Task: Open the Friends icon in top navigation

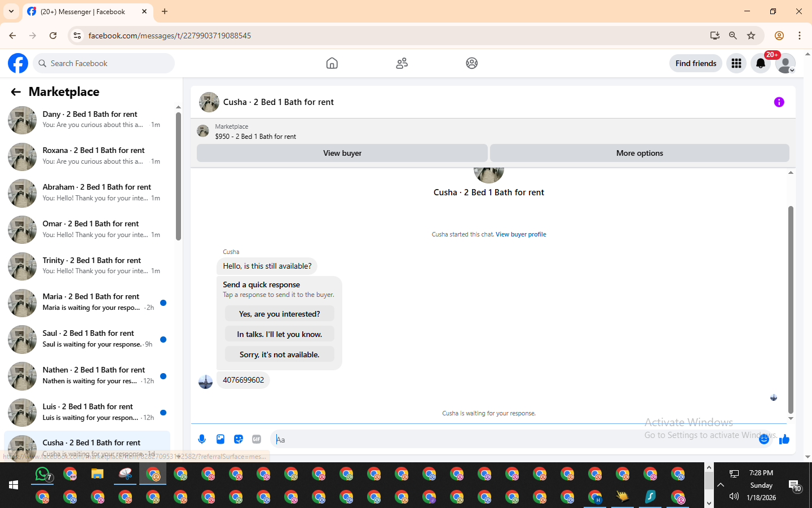Action: 402,63
